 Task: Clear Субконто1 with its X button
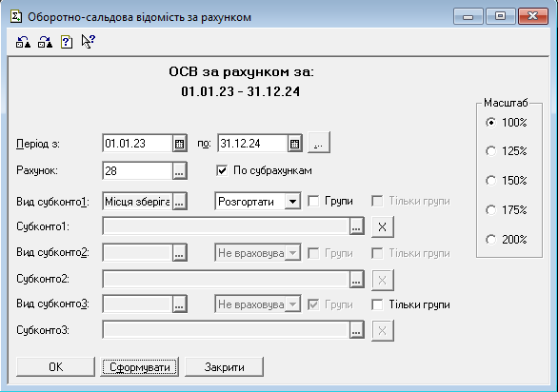coord(382,227)
